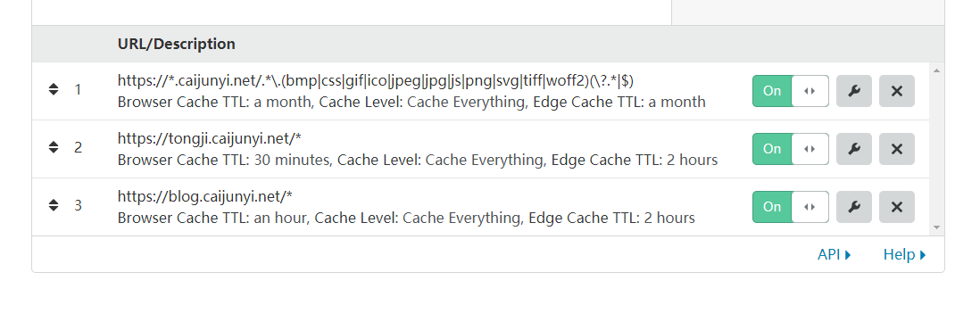Click the scrollbar up arrow
This screenshot has height=322, width=980.
936,70
